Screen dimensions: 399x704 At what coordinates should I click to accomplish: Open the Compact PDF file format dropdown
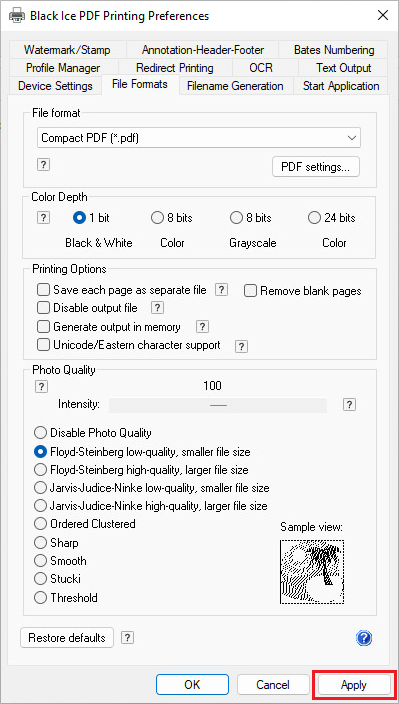(199, 138)
